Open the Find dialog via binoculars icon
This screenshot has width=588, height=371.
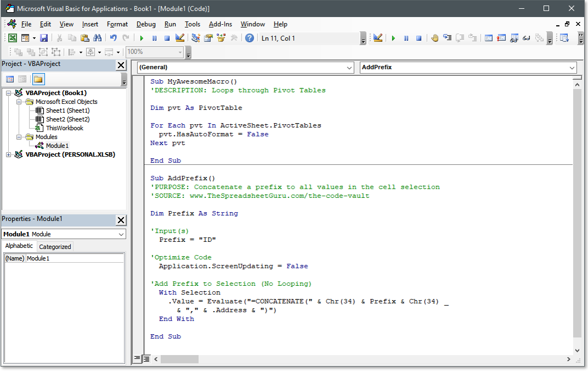pos(97,37)
